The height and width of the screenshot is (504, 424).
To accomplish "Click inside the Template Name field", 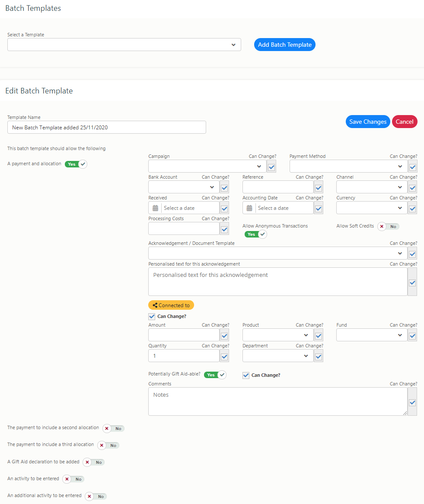I will point(106,127).
